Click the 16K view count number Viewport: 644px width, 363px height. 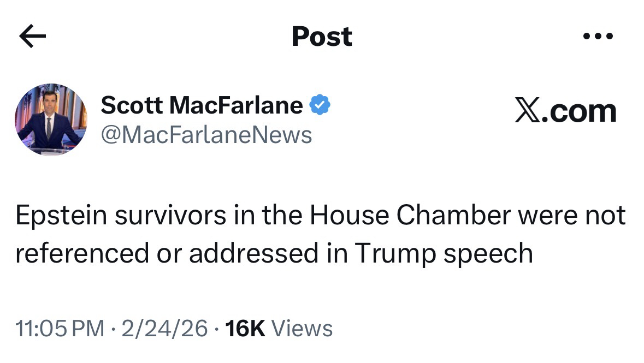coord(245,329)
